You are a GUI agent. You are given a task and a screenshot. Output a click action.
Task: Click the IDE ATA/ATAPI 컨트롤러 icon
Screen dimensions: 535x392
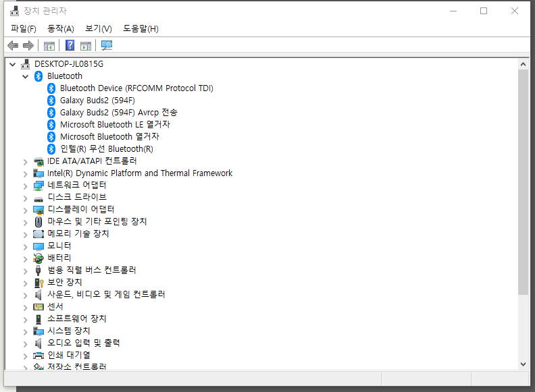39,161
